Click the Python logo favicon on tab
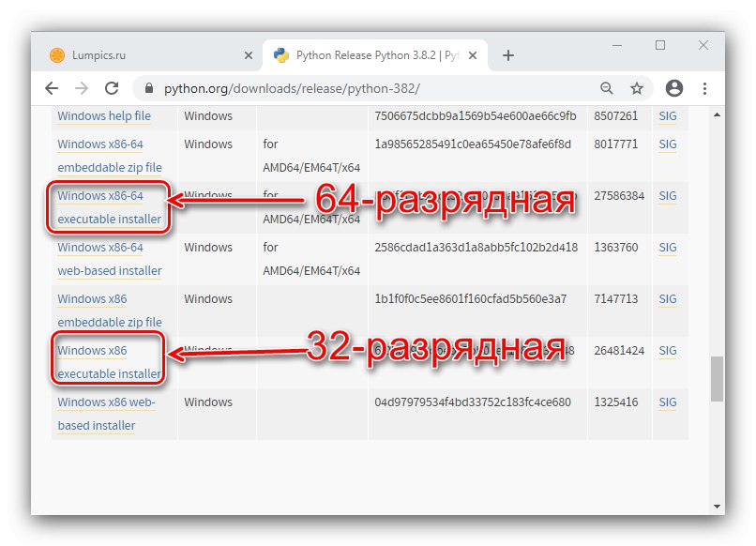 [x=281, y=55]
